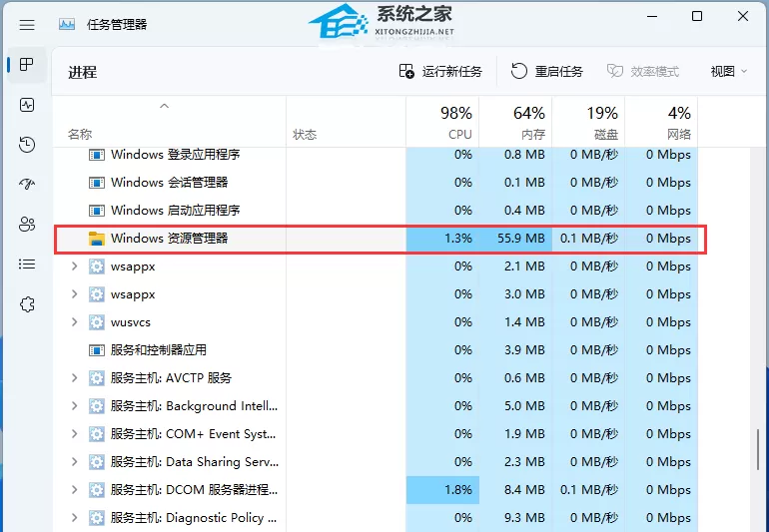This screenshot has width=769, height=532.
Task: Expand the first wsappx process
Action: (75, 266)
